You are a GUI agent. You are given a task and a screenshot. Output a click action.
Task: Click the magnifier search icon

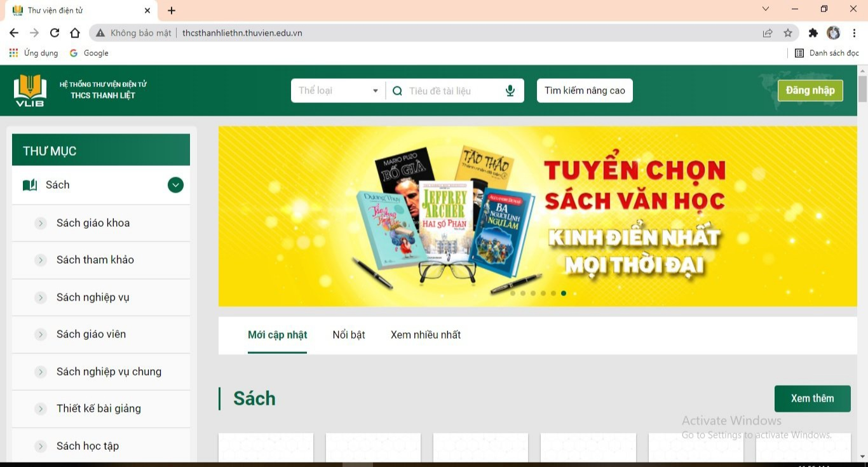397,91
